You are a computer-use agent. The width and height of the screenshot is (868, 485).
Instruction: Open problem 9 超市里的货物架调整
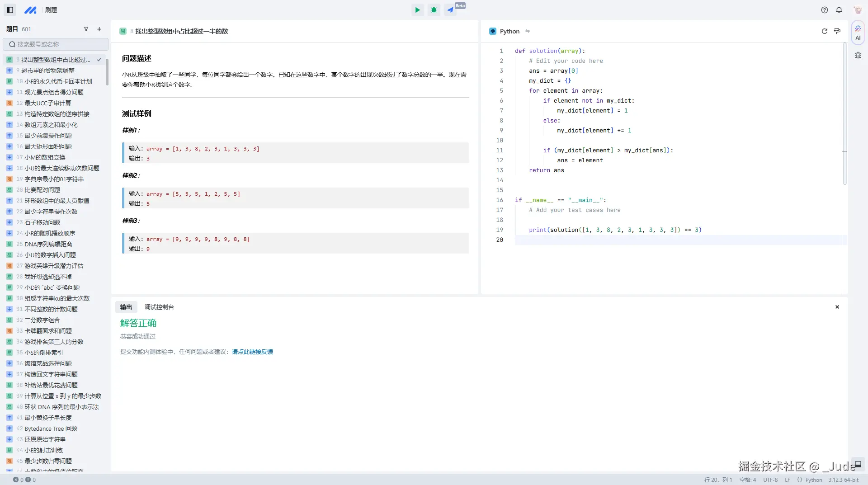point(54,71)
